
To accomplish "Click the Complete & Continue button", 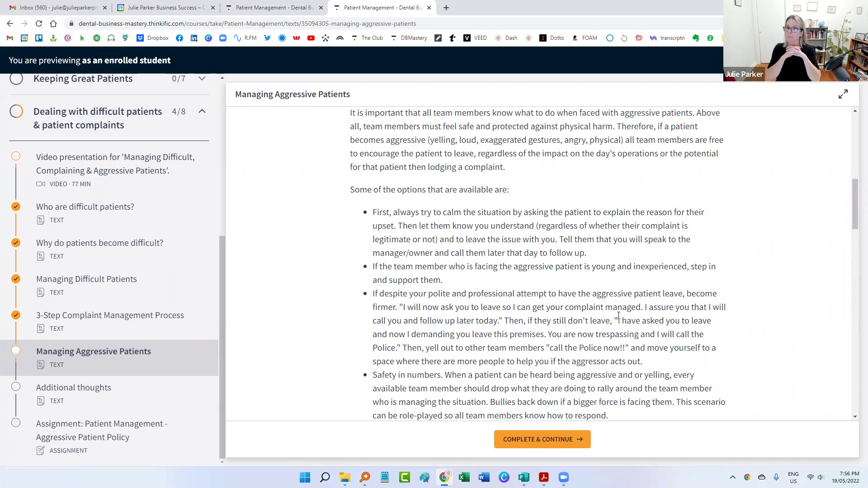I will tap(542, 439).
